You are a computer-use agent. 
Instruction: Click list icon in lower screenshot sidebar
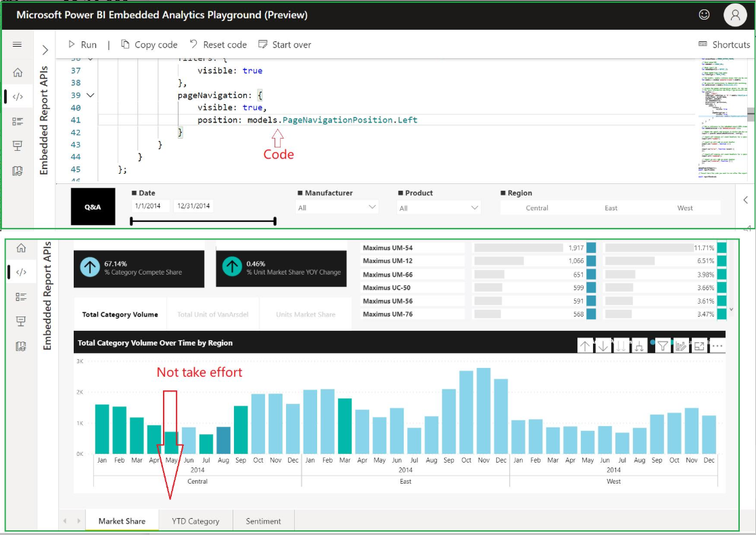(x=21, y=297)
